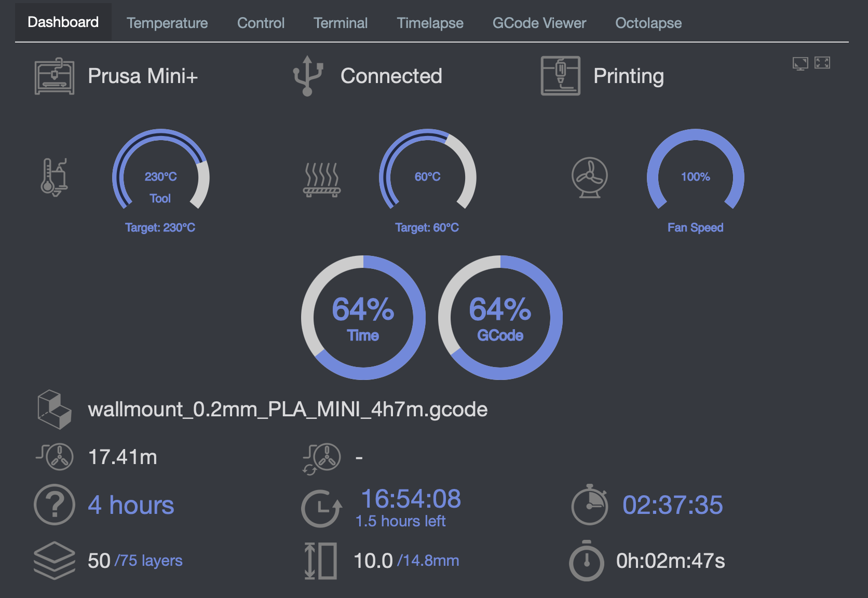Click the hotend thermometer icon
This screenshot has height=598, width=868.
54,177
